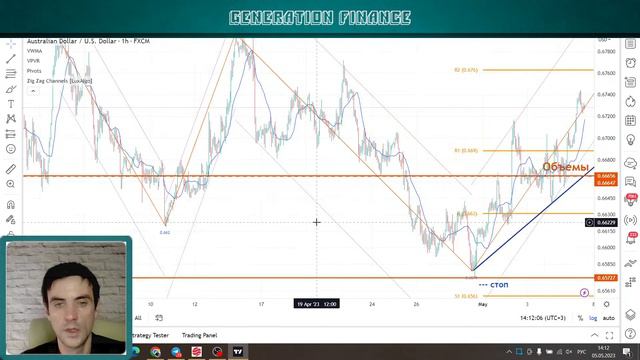Toggle stay-in-drawing-mode pencil lock
Screen dimensions: 640x360
pos(11,220)
